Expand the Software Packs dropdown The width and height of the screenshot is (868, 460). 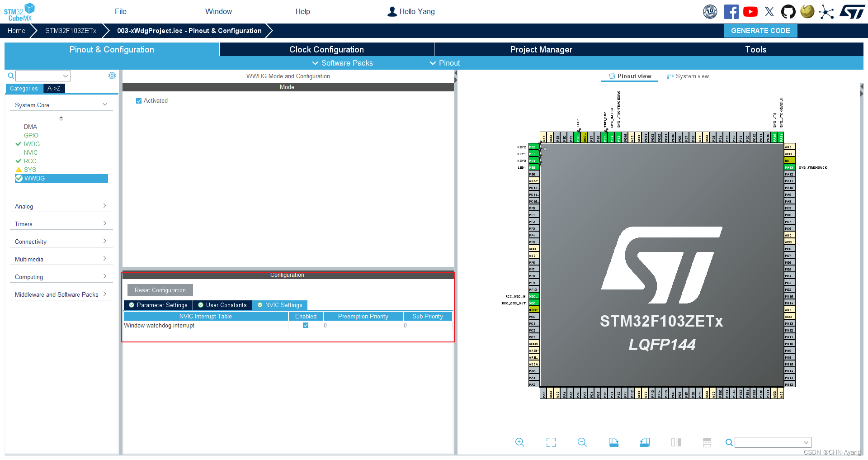343,63
